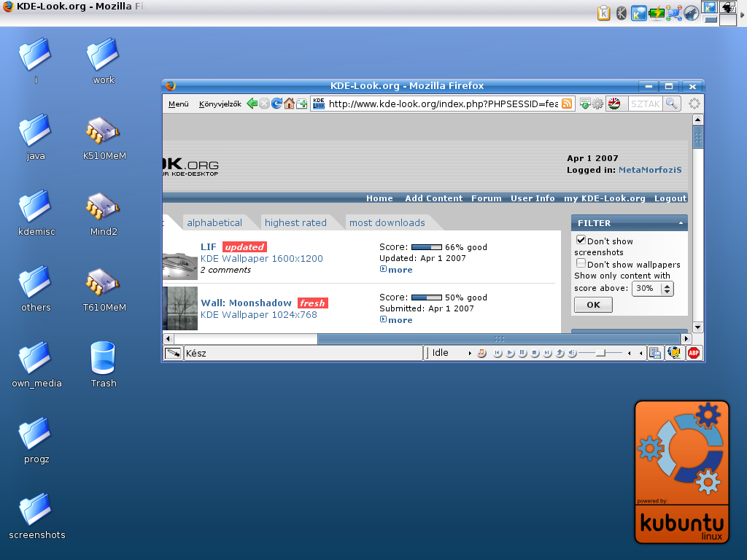747x560 pixels.
Task: Open the K510MeM device desktop icon
Action: click(x=104, y=138)
